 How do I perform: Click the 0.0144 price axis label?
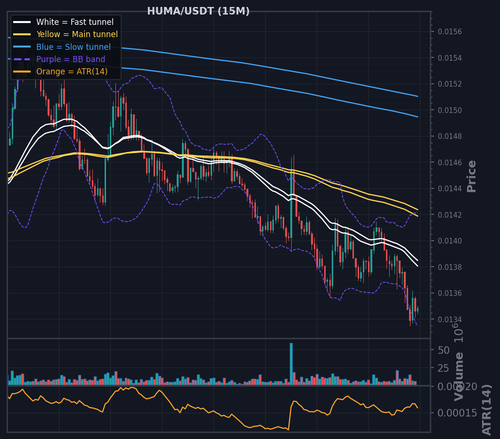[450, 189]
